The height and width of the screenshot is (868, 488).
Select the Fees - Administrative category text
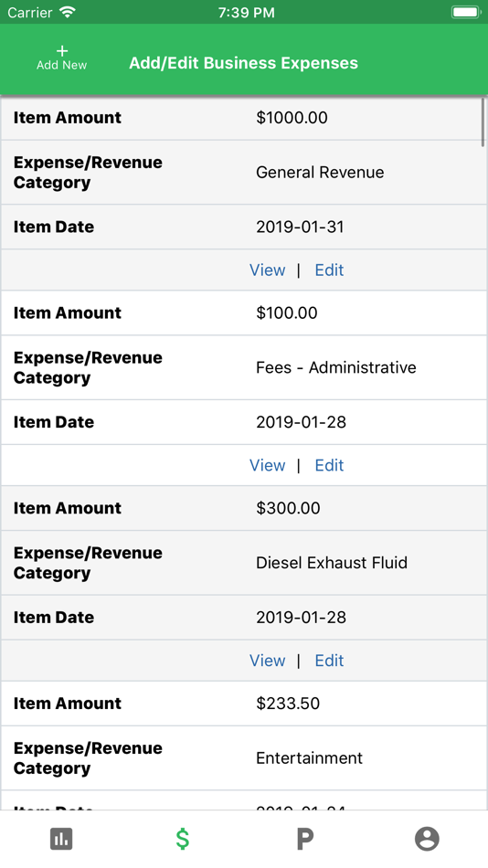[336, 367]
